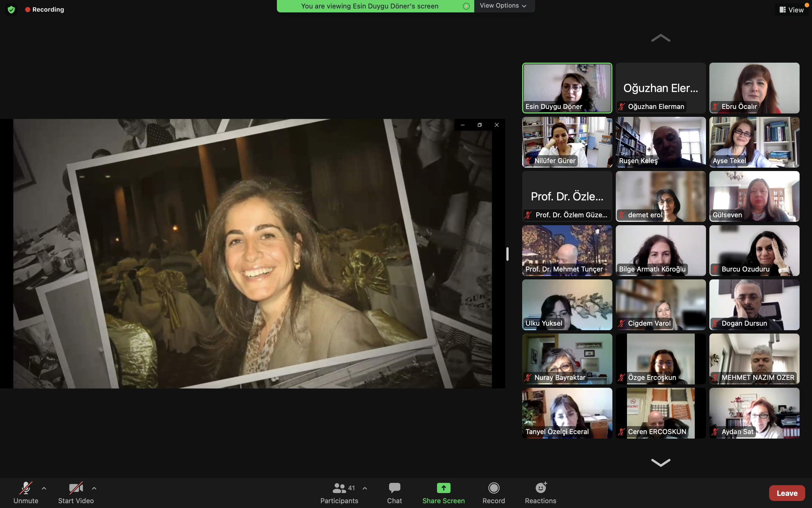812x508 pixels.
Task: Click muted mic icon on demet erol
Action: [621, 215]
